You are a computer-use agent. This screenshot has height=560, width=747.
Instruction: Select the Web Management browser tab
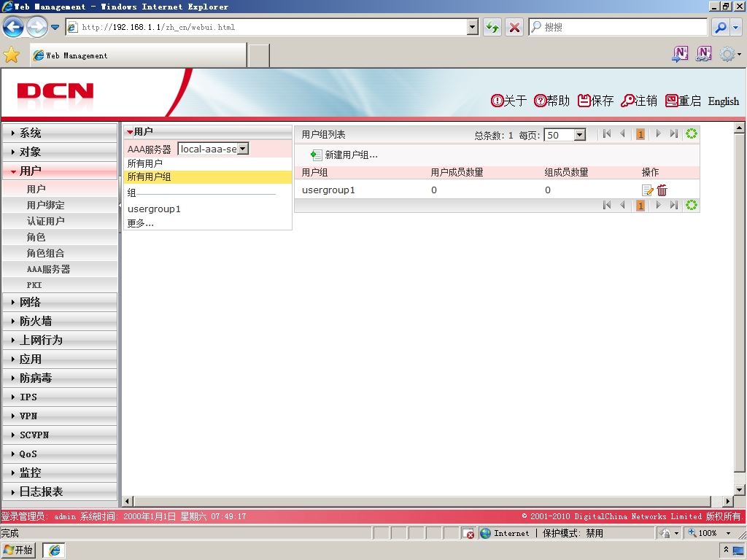(x=138, y=55)
